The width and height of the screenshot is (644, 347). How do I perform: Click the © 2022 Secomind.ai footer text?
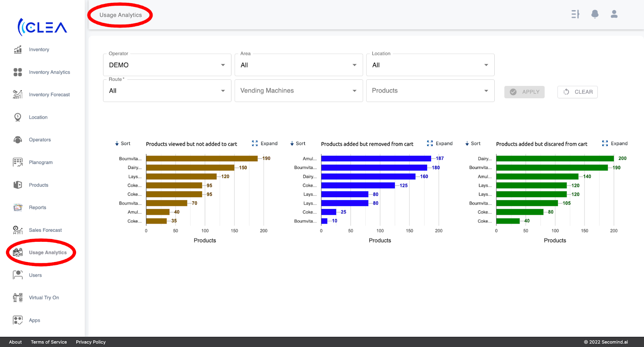[606, 342]
